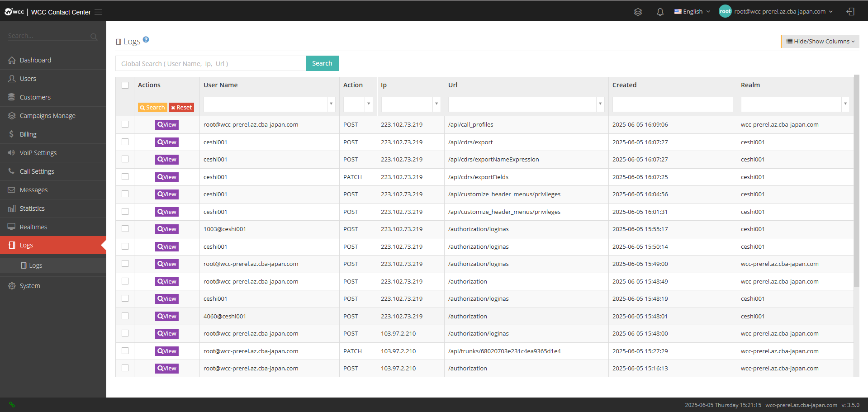Focus the Global Search input field
Image resolution: width=868 pixels, height=412 pixels.
(x=211, y=63)
